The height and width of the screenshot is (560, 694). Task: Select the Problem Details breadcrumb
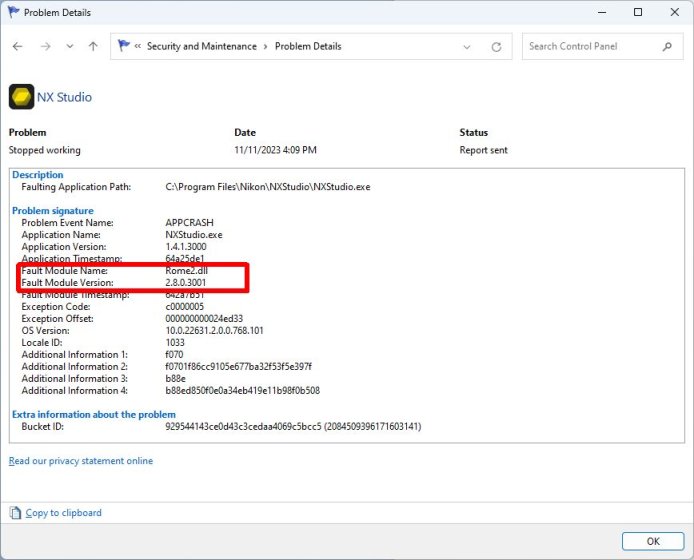pyautogui.click(x=308, y=46)
